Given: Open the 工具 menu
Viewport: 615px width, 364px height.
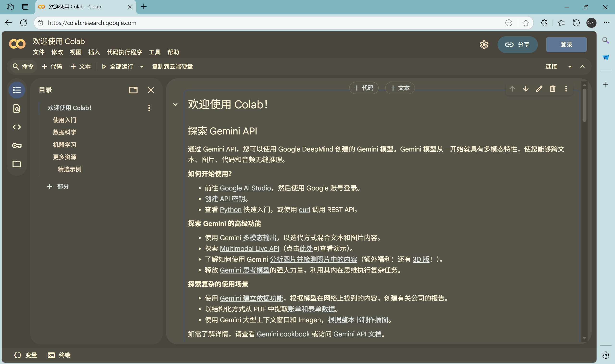Looking at the screenshot, I should [x=154, y=52].
